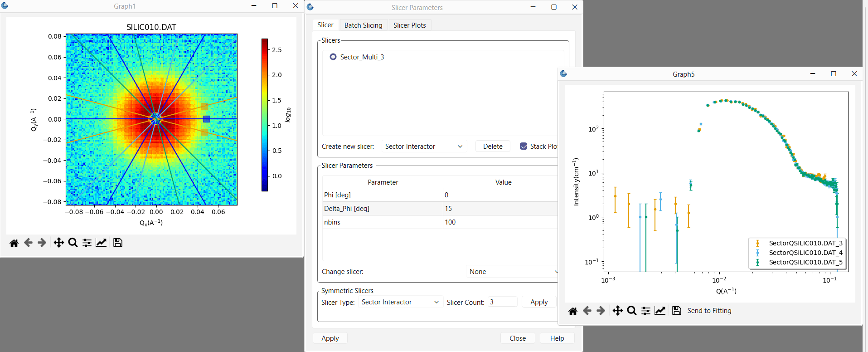Open Slicer Type dropdown
The image size is (868, 352).
point(400,302)
